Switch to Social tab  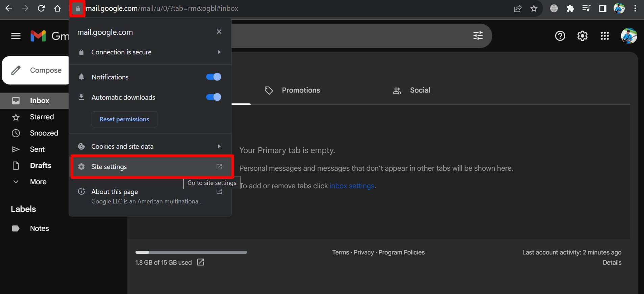[x=412, y=90]
